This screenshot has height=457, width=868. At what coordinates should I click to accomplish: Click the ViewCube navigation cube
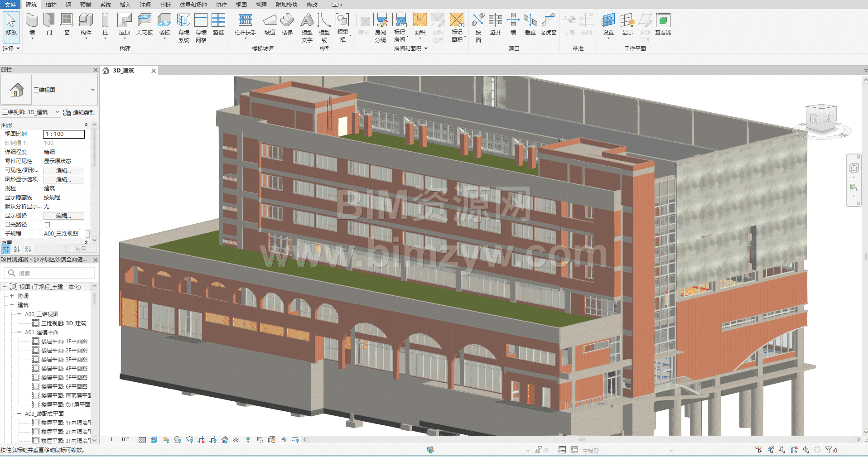pos(821,119)
